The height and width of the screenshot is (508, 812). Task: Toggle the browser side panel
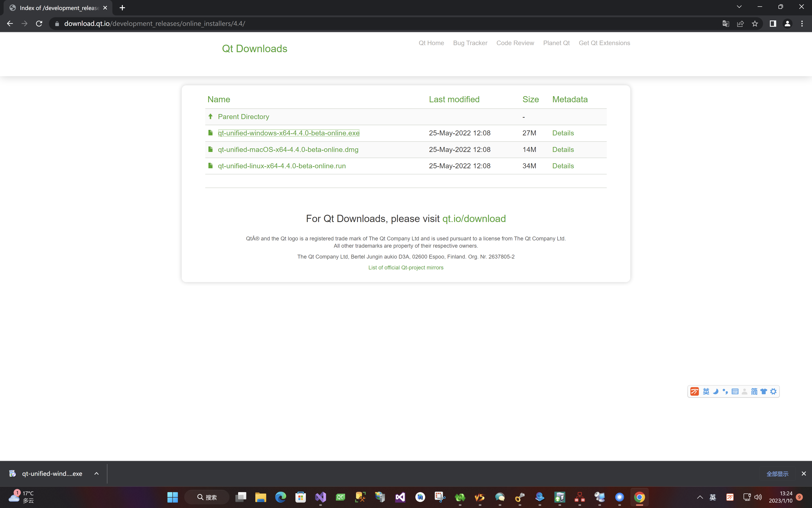773,24
